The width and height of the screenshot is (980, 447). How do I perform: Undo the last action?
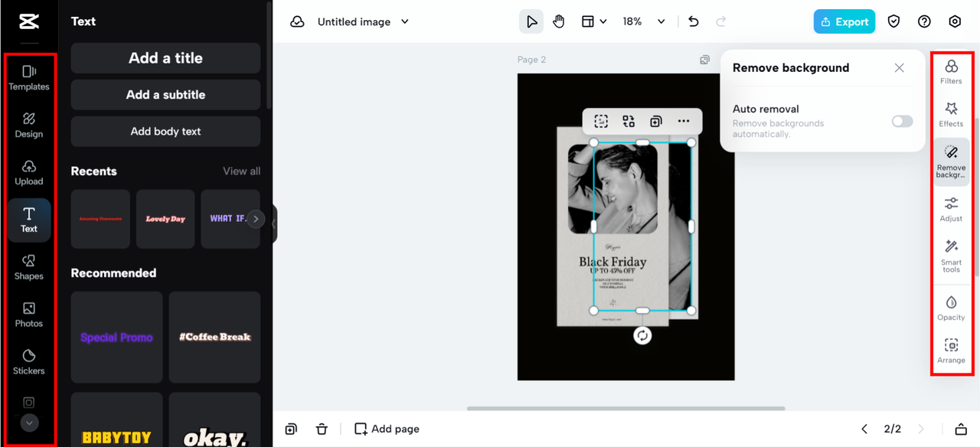tap(694, 21)
